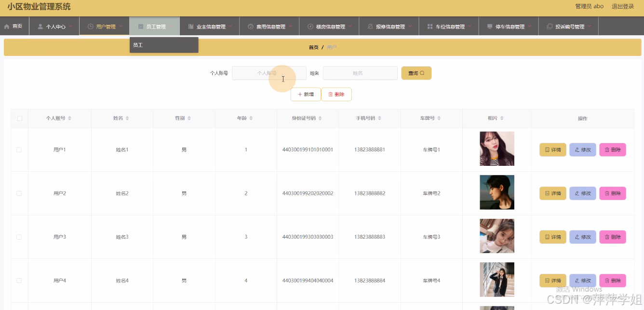Expand the 停车信息管理 dropdown arrow
Image resolution: width=644 pixels, height=310 pixels.
click(529, 27)
